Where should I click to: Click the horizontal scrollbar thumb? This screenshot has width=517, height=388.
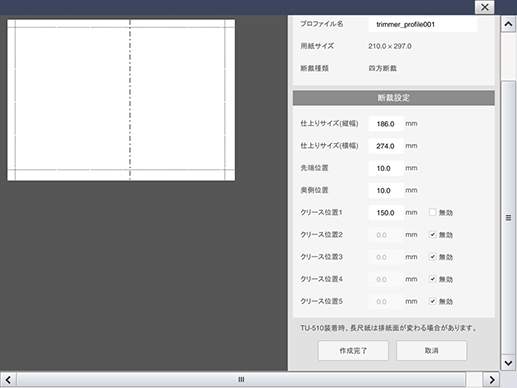pos(241,380)
